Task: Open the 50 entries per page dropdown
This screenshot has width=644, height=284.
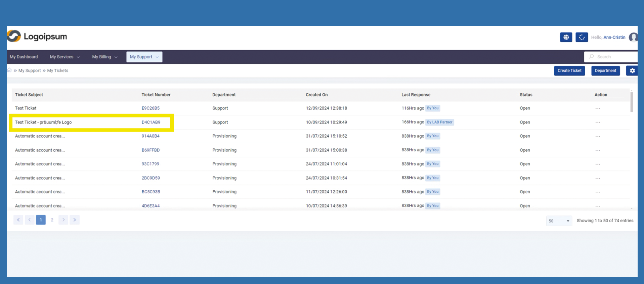Action: point(559,221)
